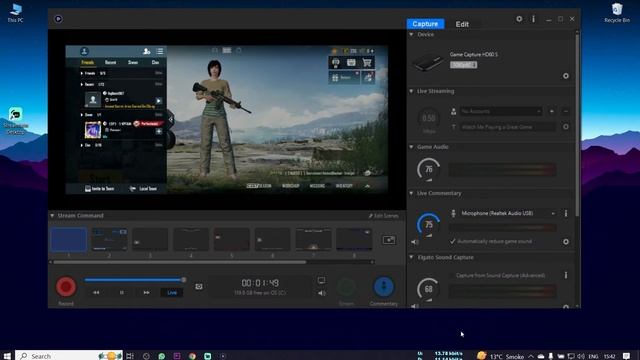Open application preferences gear icon
This screenshot has height=360, width=640.
[x=519, y=19]
